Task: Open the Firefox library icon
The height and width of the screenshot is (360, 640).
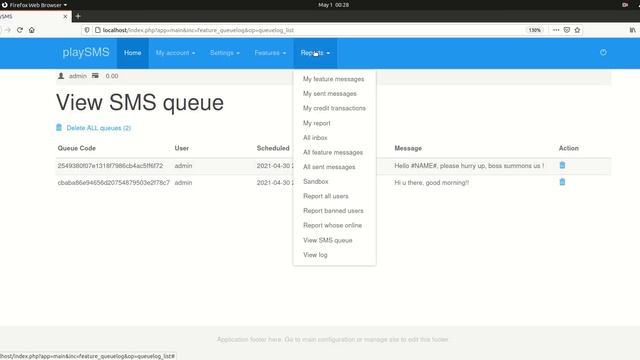Action: pos(632,30)
